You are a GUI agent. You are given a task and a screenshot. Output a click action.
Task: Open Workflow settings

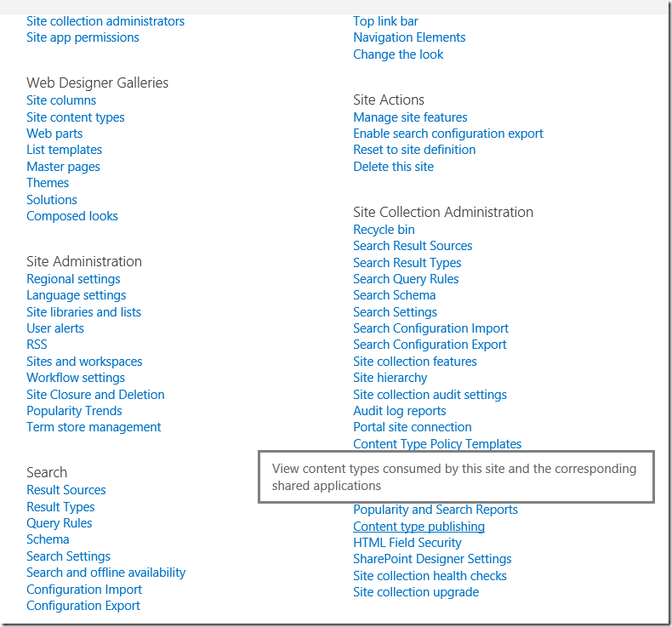tap(76, 378)
